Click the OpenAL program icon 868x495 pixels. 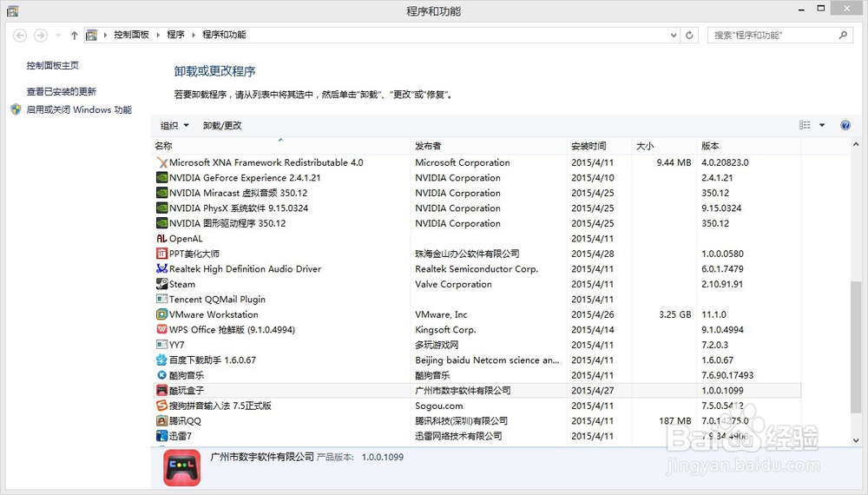pyautogui.click(x=161, y=239)
